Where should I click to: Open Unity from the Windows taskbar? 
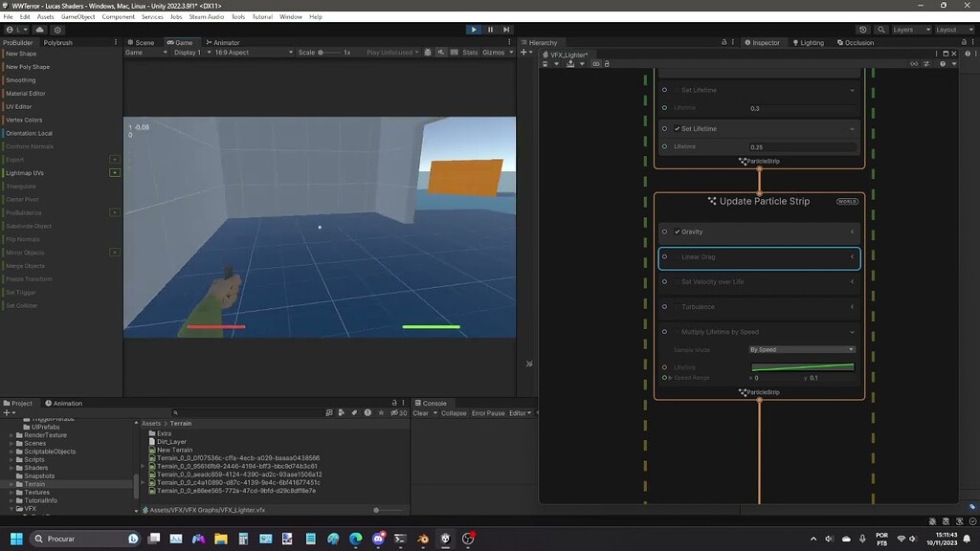[447, 539]
